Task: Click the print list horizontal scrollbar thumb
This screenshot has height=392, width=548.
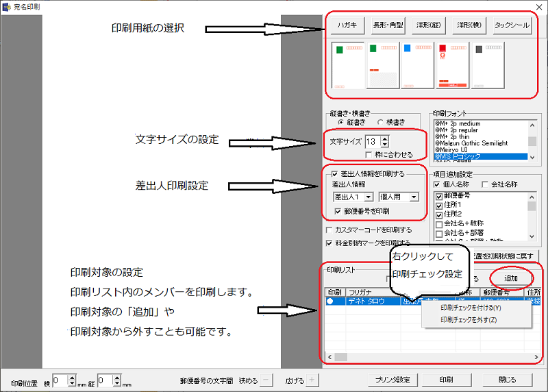Action: [x=341, y=357]
